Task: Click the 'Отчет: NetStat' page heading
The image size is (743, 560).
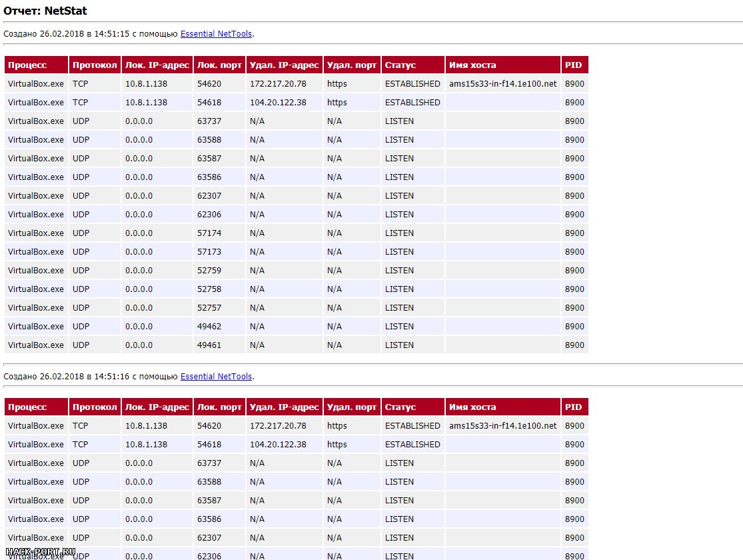Action: (x=45, y=11)
